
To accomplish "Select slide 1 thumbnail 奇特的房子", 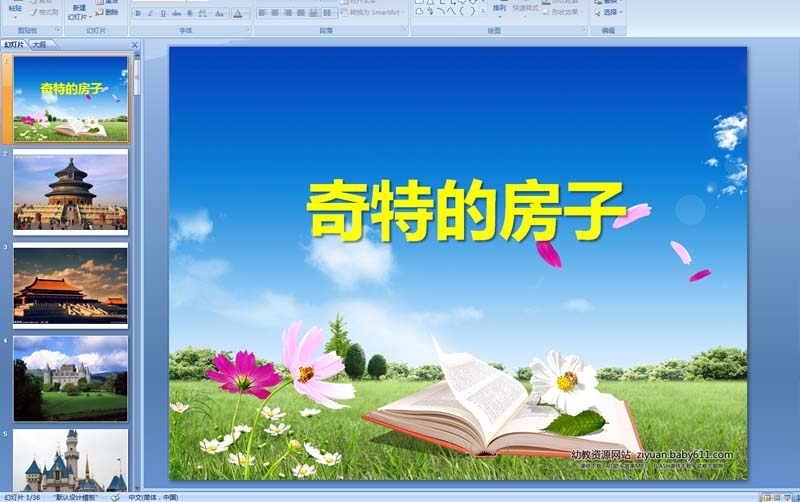I will [70, 98].
